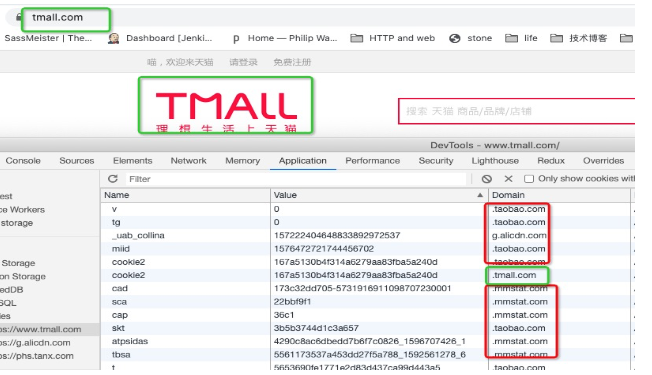This screenshot has width=652, height=375.
Task: Switch to the Security tab
Action: 436,161
